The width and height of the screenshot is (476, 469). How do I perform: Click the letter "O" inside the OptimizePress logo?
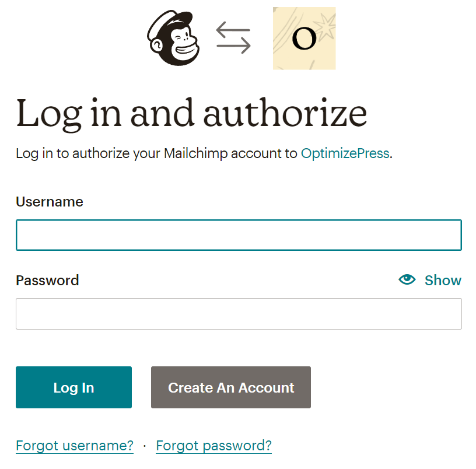[304, 38]
